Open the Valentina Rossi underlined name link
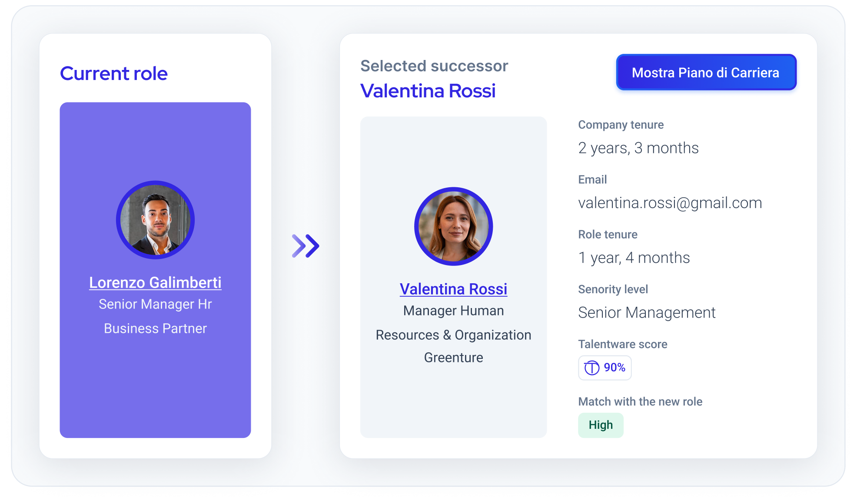This screenshot has height=504, width=857. pyautogui.click(x=453, y=289)
